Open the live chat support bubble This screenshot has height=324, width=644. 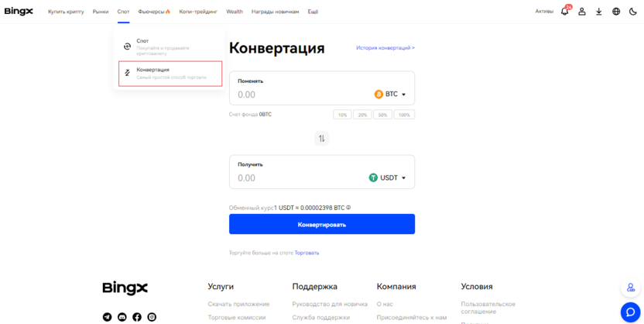[630, 312]
